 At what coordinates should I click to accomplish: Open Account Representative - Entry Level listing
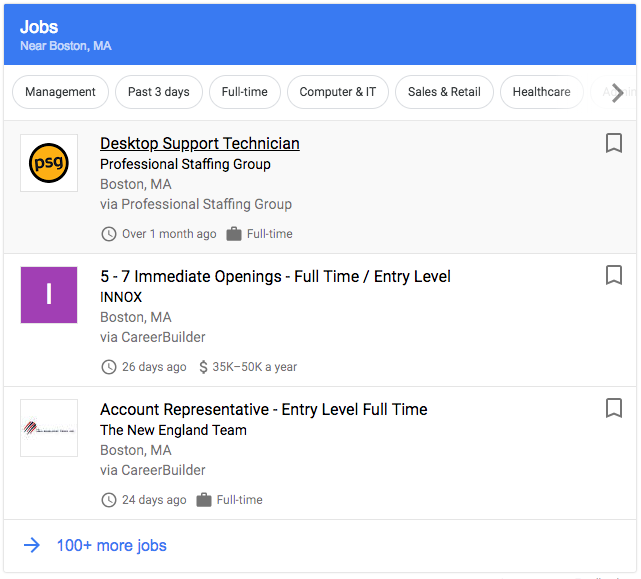point(263,409)
